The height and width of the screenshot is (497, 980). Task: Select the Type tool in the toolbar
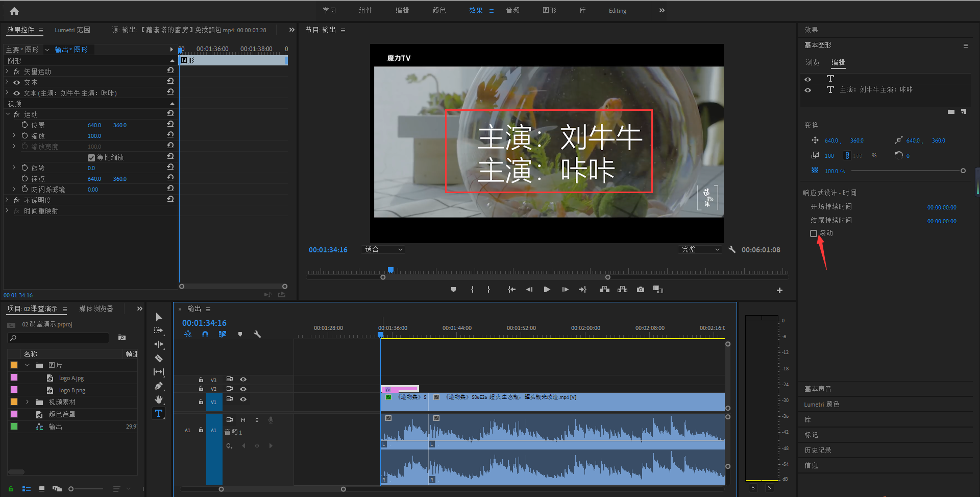(159, 413)
